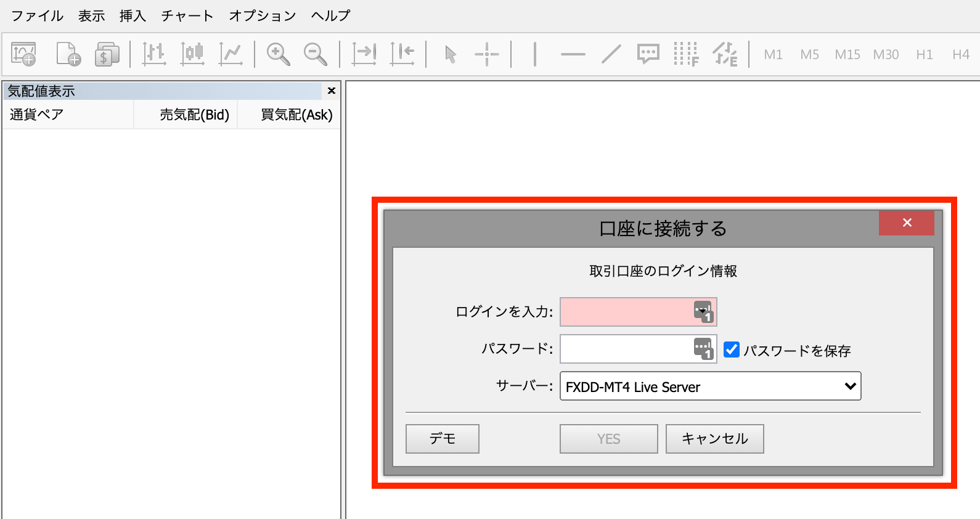Close the 気配値表示 panel
980x519 pixels.
pyautogui.click(x=332, y=91)
